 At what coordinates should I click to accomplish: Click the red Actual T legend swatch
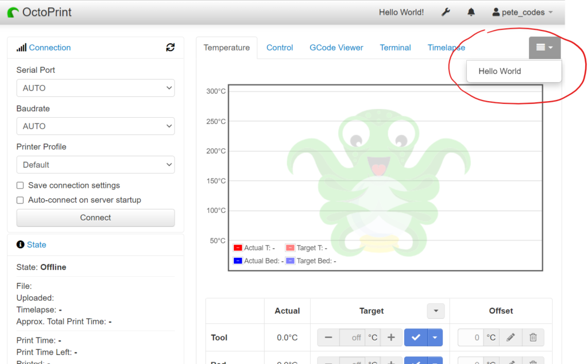coord(238,248)
